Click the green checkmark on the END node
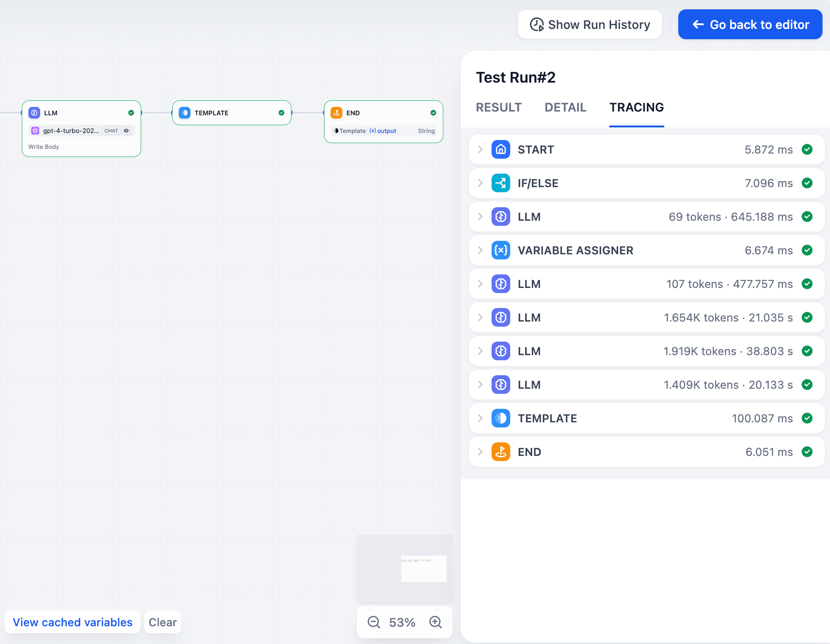The image size is (830, 644). [x=433, y=112]
